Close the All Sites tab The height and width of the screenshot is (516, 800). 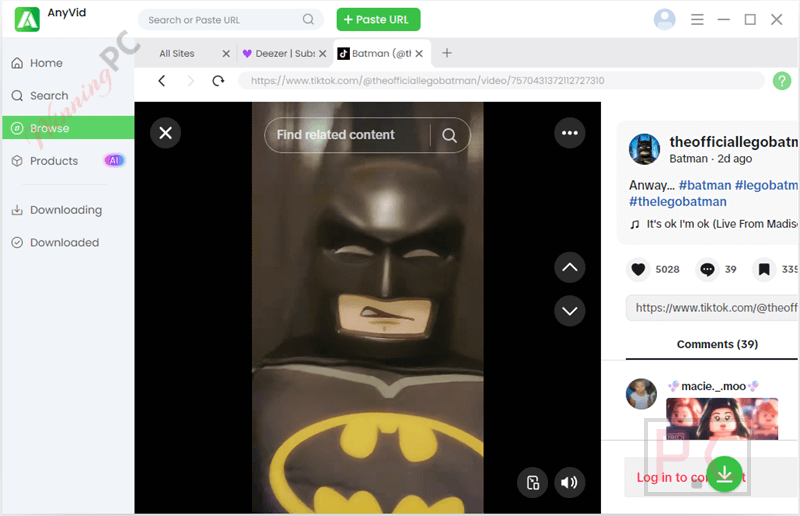coord(226,53)
